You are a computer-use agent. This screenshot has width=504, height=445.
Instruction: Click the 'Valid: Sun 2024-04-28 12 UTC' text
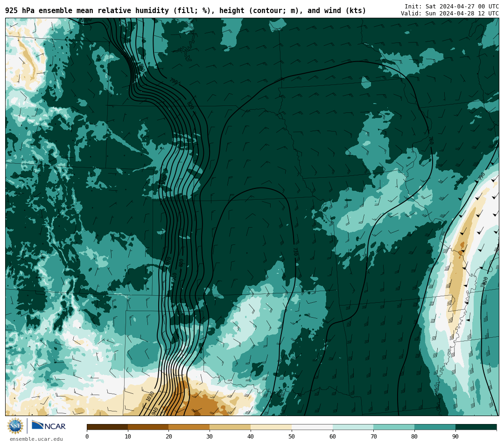click(x=450, y=13)
